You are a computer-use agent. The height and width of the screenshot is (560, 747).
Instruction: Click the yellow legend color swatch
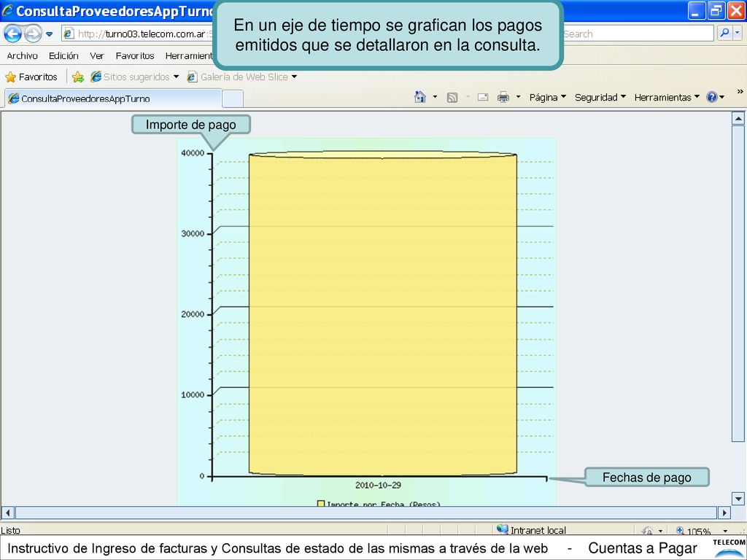(x=321, y=503)
